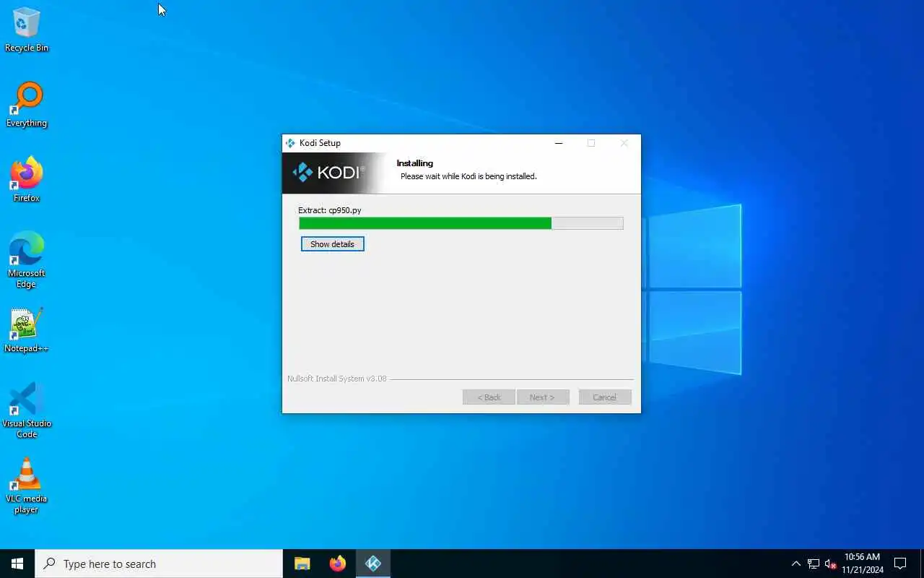Open the notification center icon
924x578 pixels.
click(900, 564)
